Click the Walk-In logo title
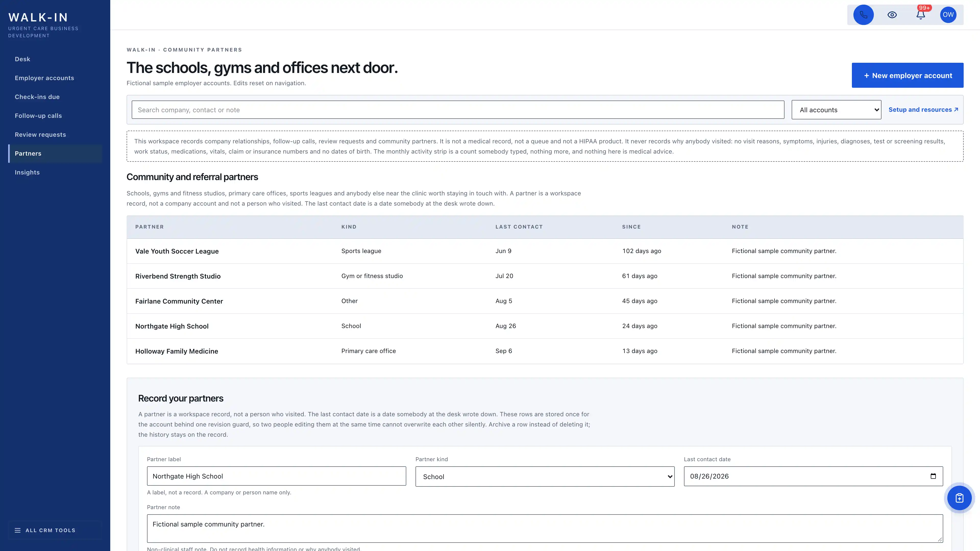The image size is (980, 551). pyautogui.click(x=38, y=18)
